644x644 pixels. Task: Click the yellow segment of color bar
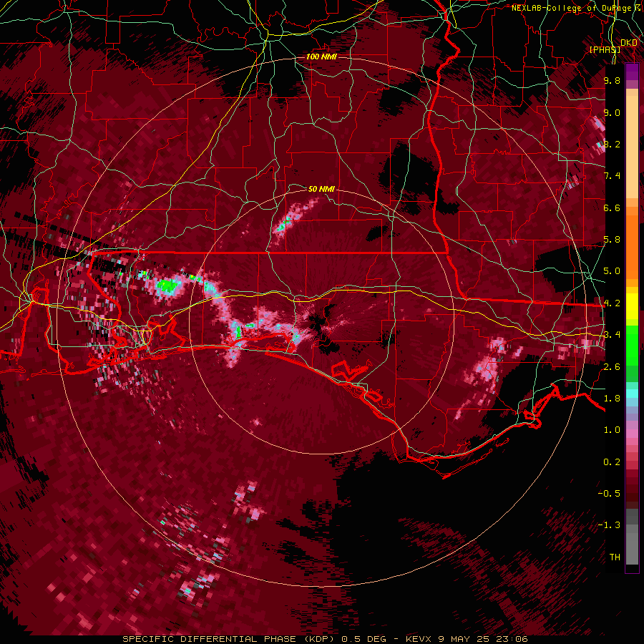click(x=632, y=306)
